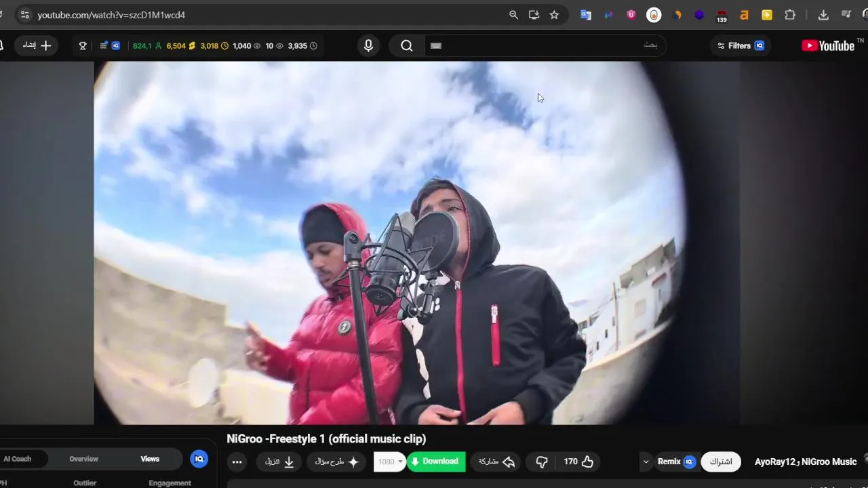Click the share button
The height and width of the screenshot is (488, 868).
496,462
